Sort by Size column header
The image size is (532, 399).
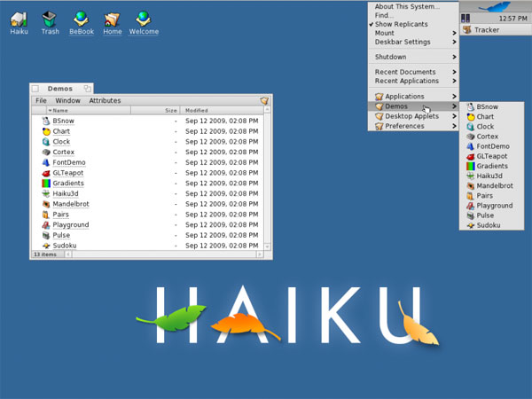(155, 110)
